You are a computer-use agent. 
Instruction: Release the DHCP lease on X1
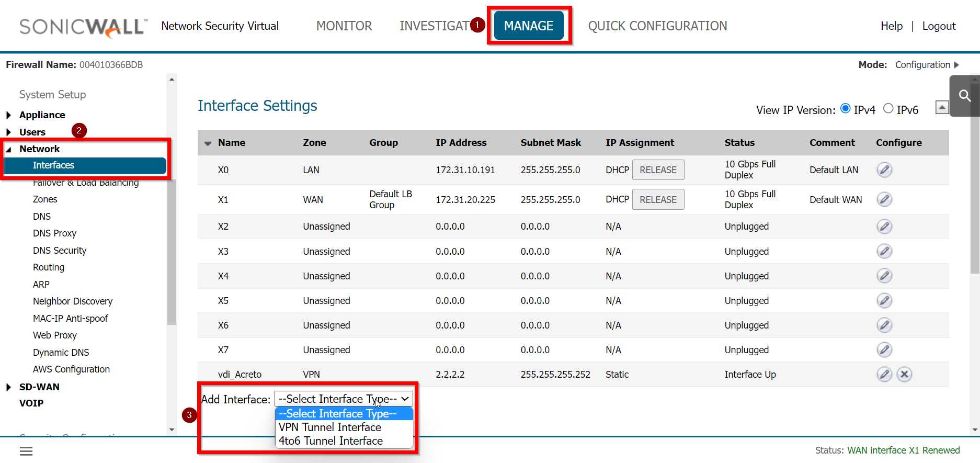(658, 199)
